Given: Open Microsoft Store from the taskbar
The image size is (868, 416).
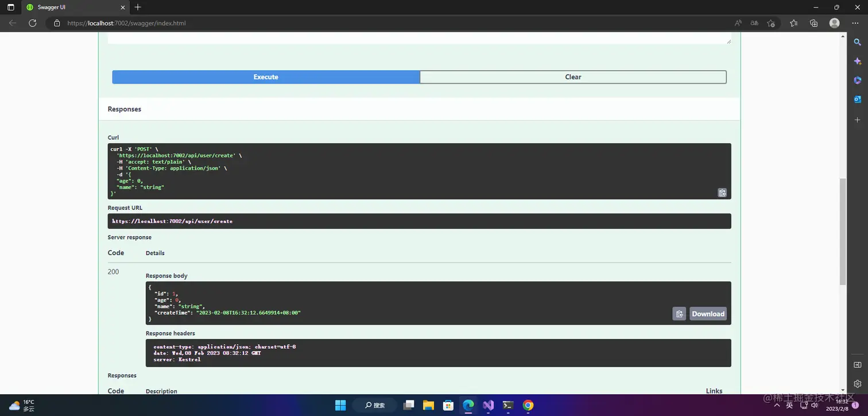Looking at the screenshot, I should 448,405.
